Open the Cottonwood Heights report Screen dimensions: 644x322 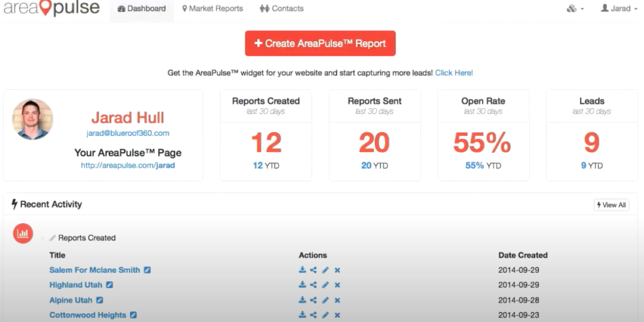pyautogui.click(x=88, y=315)
